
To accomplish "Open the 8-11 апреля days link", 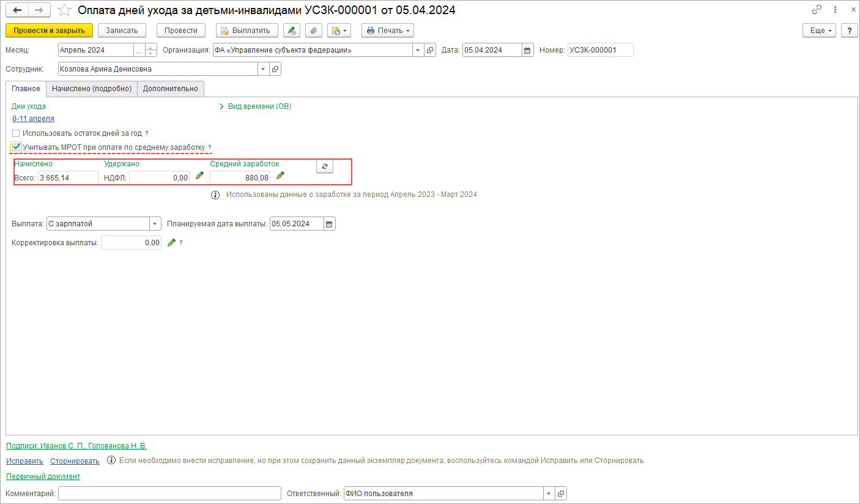I will (x=33, y=119).
